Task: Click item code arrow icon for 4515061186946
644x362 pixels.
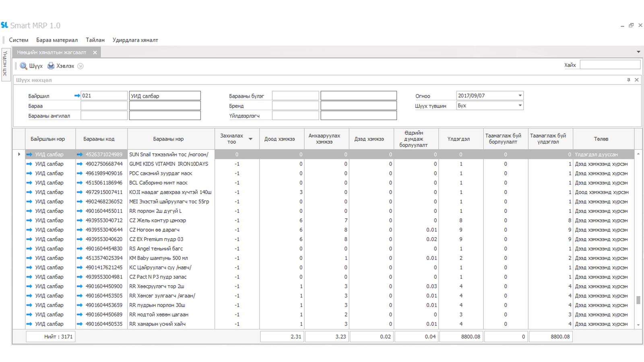Action: point(80,183)
